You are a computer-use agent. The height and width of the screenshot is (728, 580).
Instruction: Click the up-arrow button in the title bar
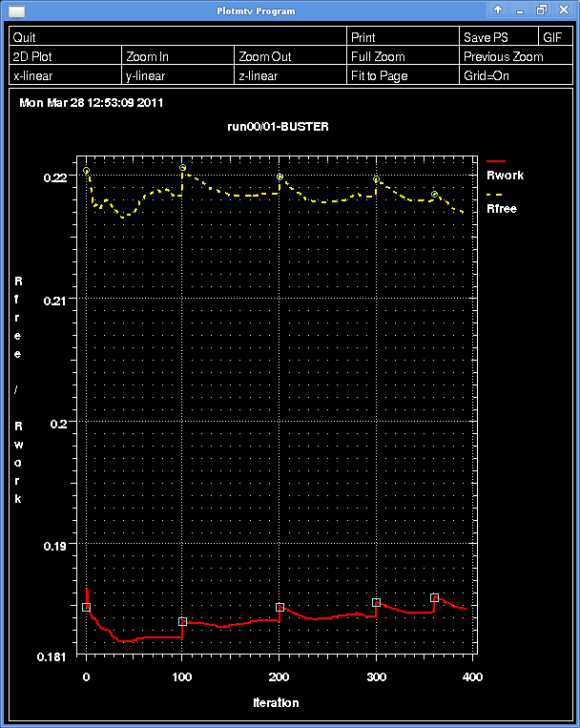coord(498,10)
